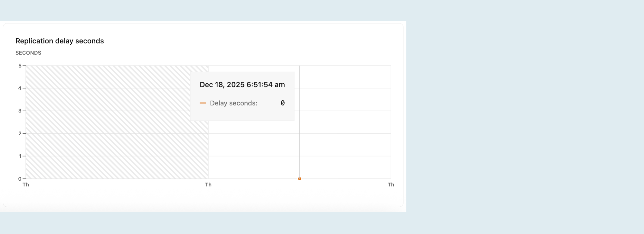This screenshot has width=644, height=234.
Task: Click the Delay seconds value 0
Action: point(283,103)
